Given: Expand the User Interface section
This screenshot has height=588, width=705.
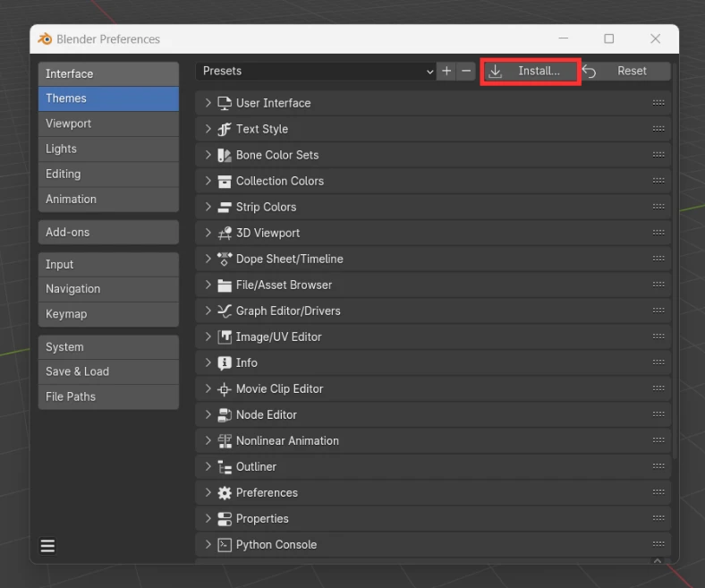Looking at the screenshot, I should click(208, 103).
